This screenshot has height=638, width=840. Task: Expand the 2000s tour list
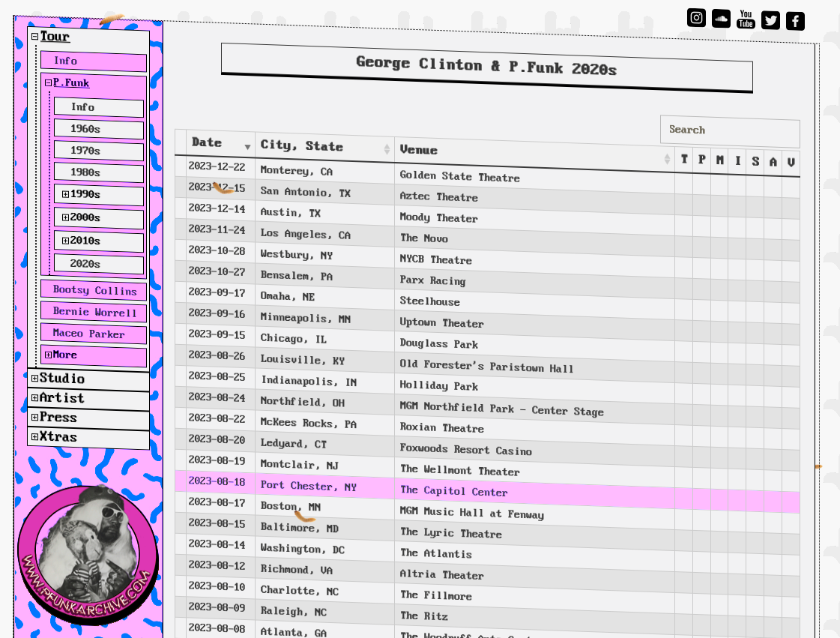click(65, 217)
